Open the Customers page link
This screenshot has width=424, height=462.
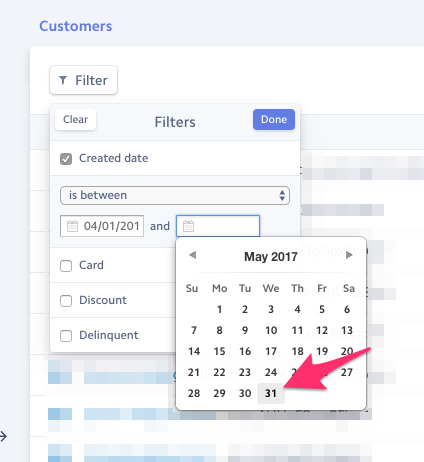click(76, 26)
